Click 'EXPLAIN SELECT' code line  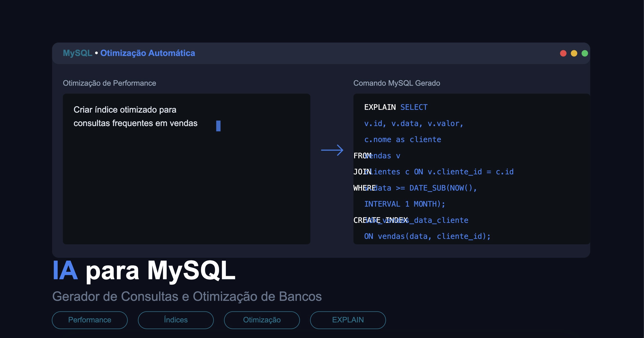pos(396,107)
